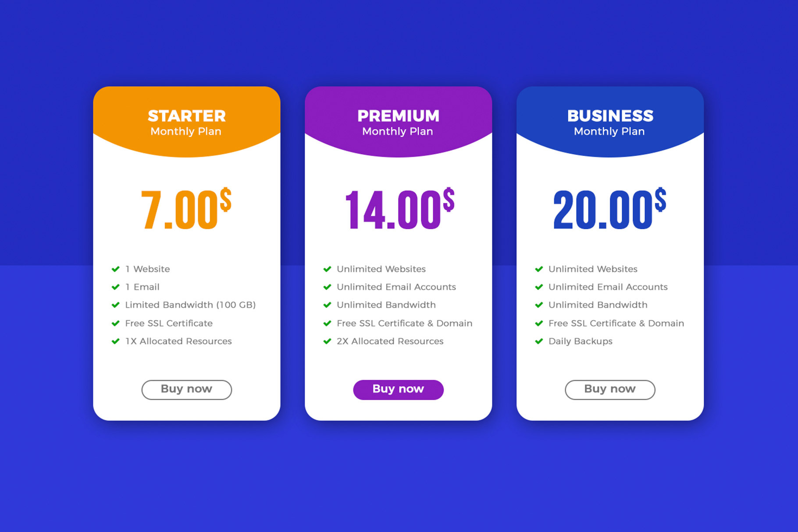Viewport: 798px width, 532px height.
Task: Click the checkmark next to Daily Backups
Action: (x=539, y=341)
